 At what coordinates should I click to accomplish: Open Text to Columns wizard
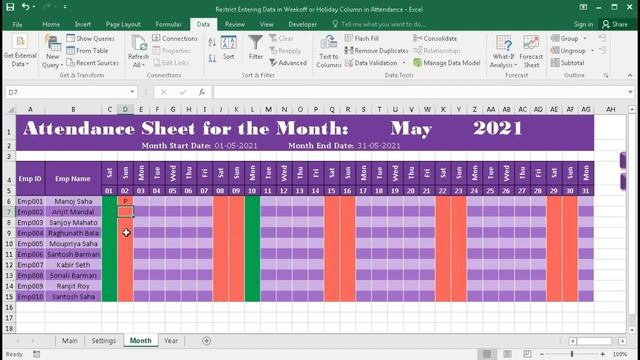tap(329, 51)
